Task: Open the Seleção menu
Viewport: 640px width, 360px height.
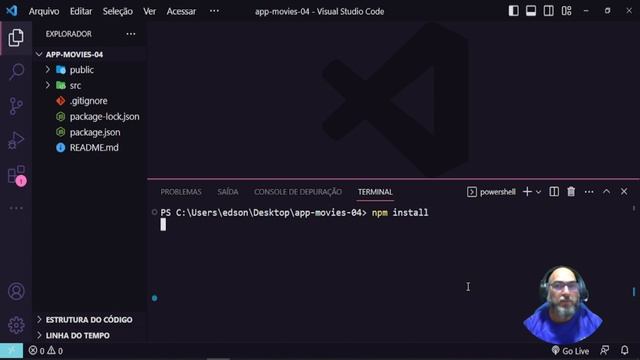Action: [x=118, y=11]
